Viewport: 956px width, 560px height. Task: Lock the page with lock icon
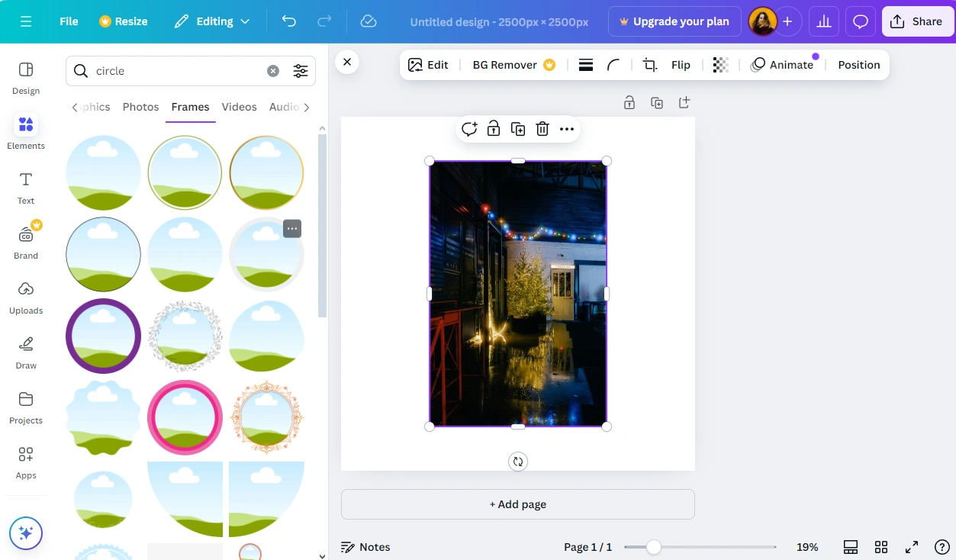point(629,102)
